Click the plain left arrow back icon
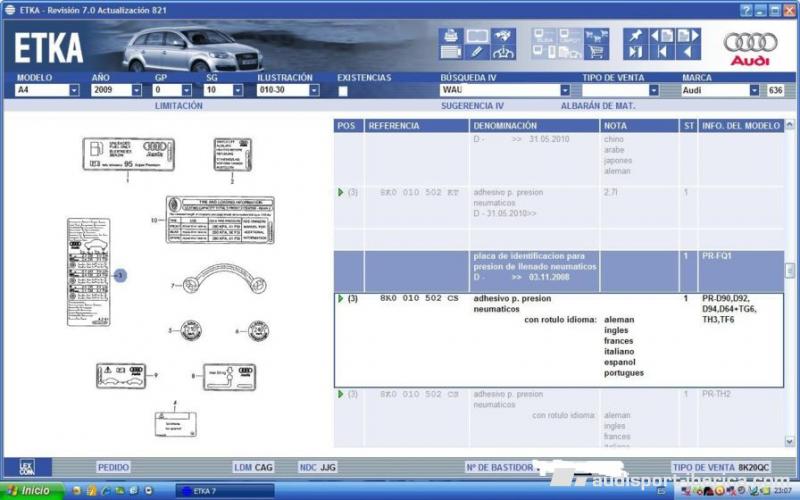Image resolution: width=800 pixels, height=500 pixels. click(688, 52)
